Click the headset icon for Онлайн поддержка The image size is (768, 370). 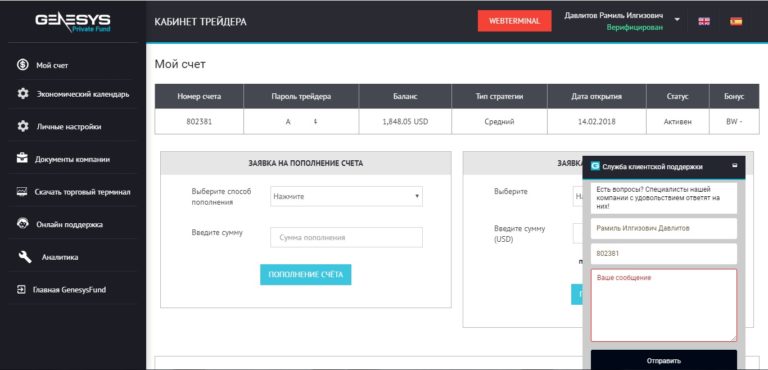click(x=23, y=224)
